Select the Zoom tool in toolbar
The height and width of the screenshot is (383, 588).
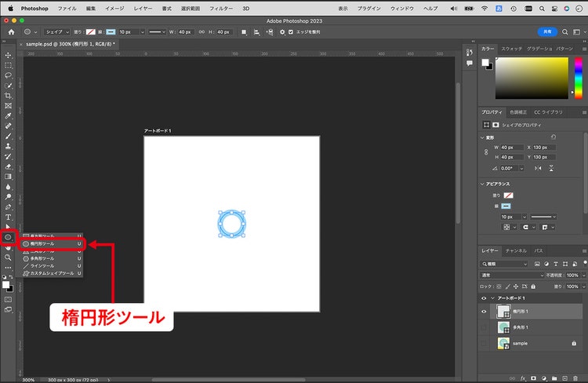[x=8, y=257]
